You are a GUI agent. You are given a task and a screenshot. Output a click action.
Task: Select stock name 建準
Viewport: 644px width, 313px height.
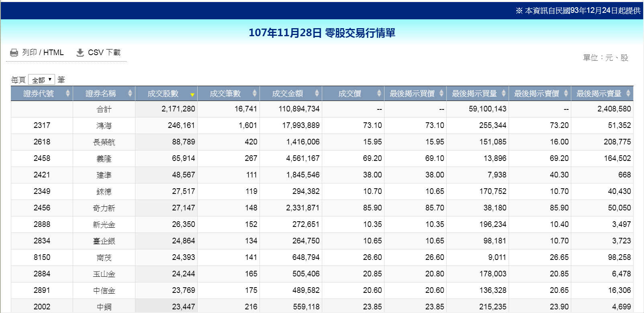coord(104,175)
